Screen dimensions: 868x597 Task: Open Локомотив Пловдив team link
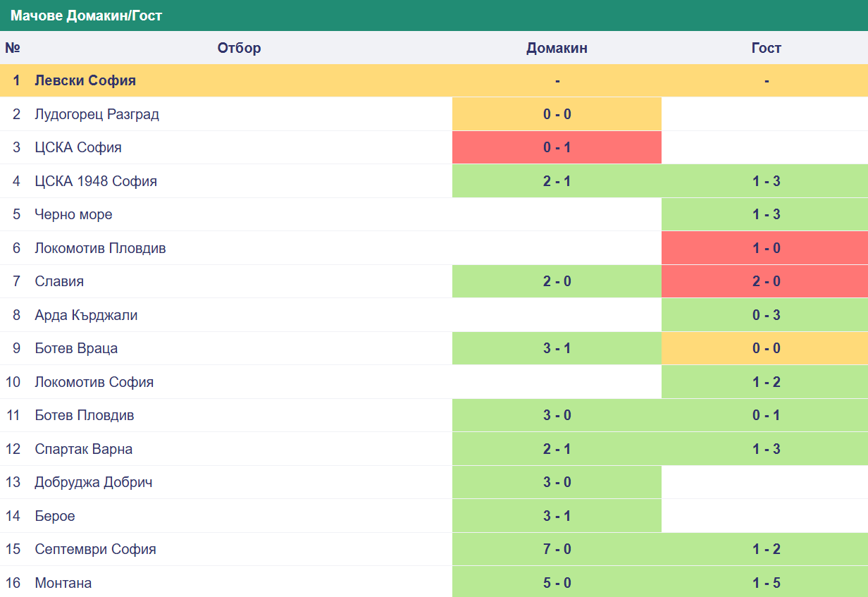[x=100, y=248]
